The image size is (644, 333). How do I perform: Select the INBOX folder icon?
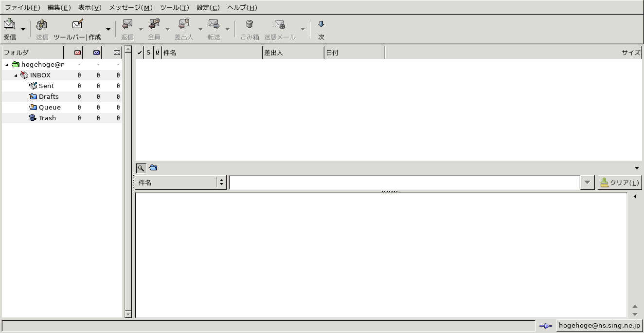(x=24, y=75)
